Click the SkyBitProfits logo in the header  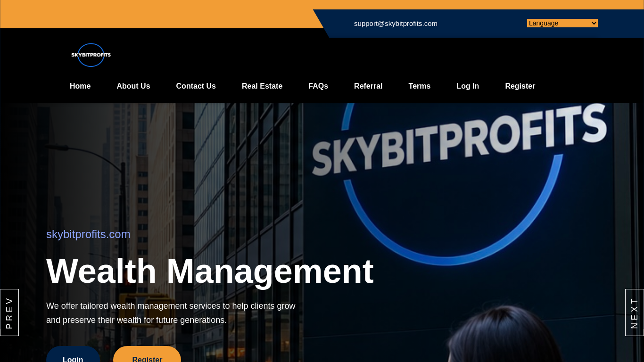point(91,55)
